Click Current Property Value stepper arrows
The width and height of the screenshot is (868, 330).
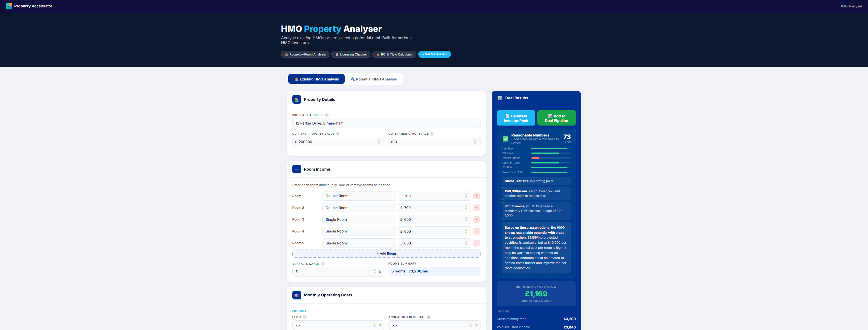pos(379,142)
